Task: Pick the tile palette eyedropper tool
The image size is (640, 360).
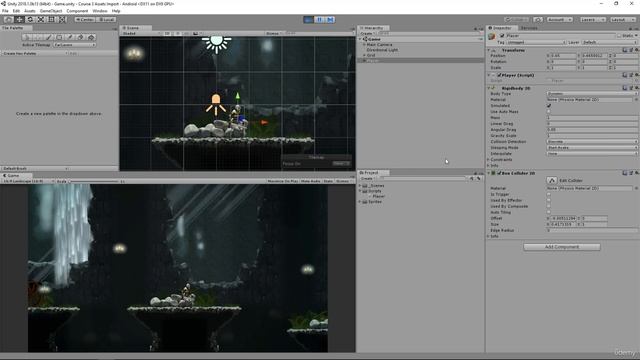Action: [70, 37]
